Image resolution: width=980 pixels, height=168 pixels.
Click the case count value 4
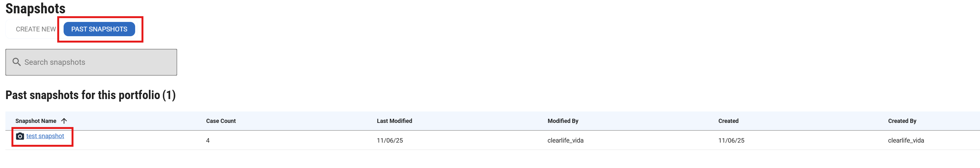pos(208,141)
